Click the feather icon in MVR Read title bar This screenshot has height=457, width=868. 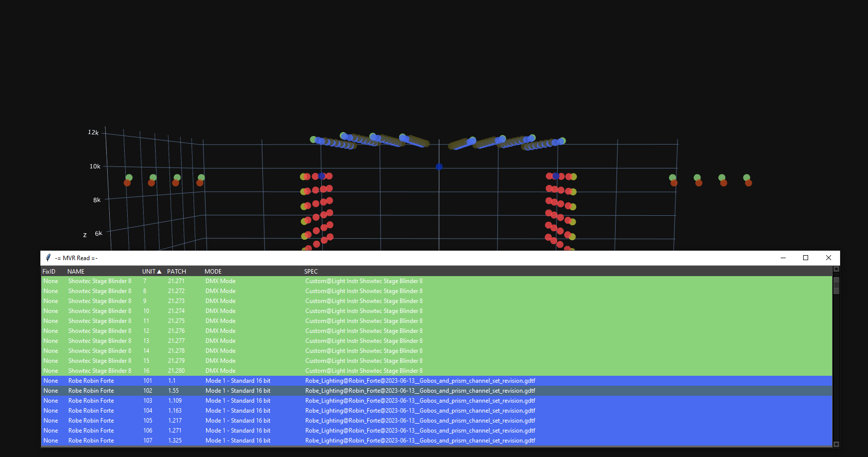click(48, 258)
